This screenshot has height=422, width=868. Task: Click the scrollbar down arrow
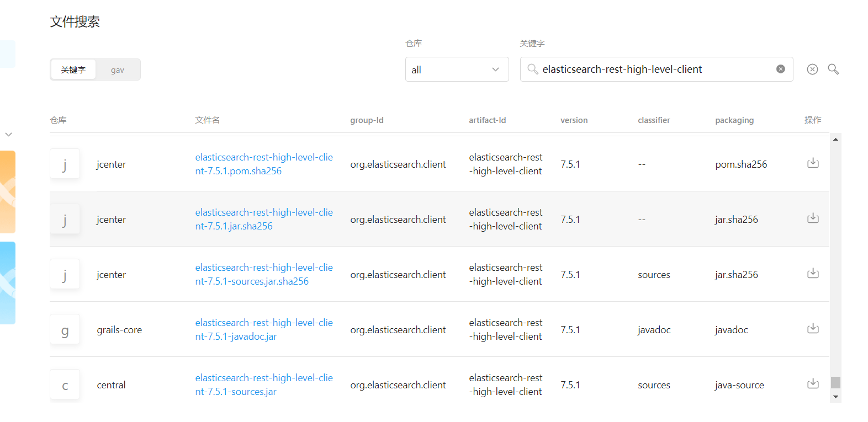[835, 397]
